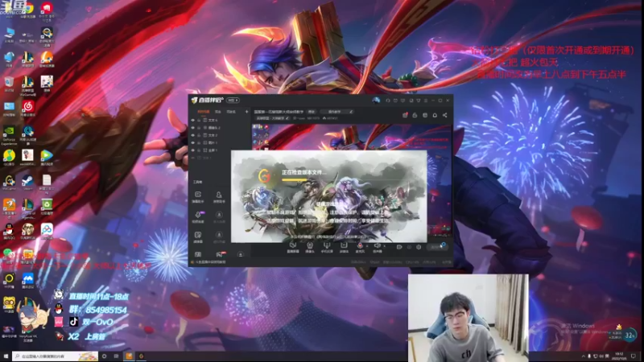Screen dimensions: 644x362
Task: Open the 弹幕助手 tool in toolbox
Action: (198, 196)
